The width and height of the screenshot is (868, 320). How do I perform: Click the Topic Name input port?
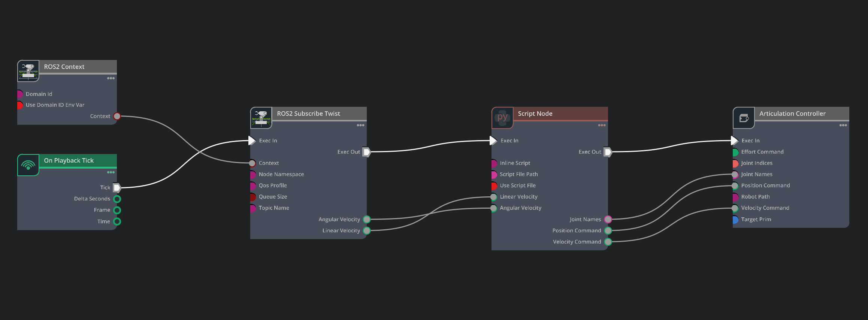tap(252, 208)
